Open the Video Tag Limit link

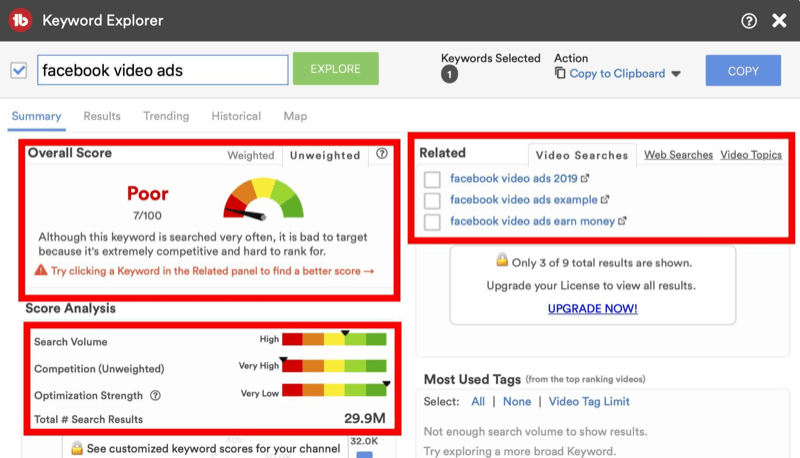pyautogui.click(x=589, y=401)
